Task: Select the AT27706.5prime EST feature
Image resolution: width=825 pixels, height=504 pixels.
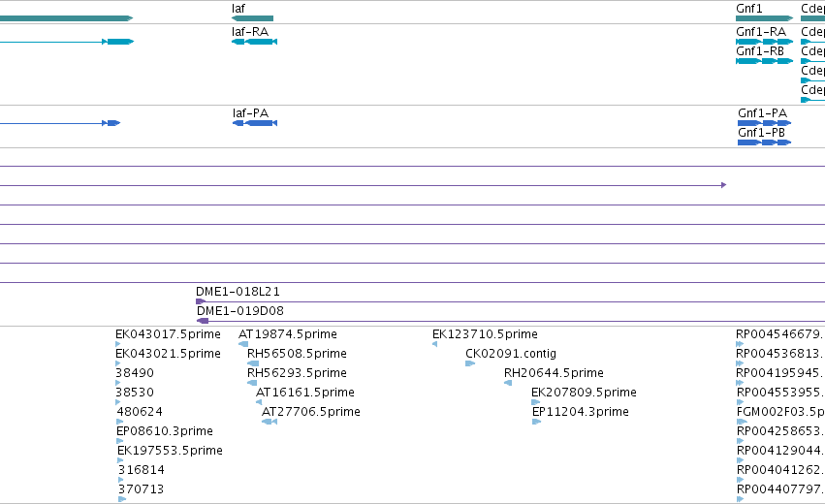Action: pos(270,422)
